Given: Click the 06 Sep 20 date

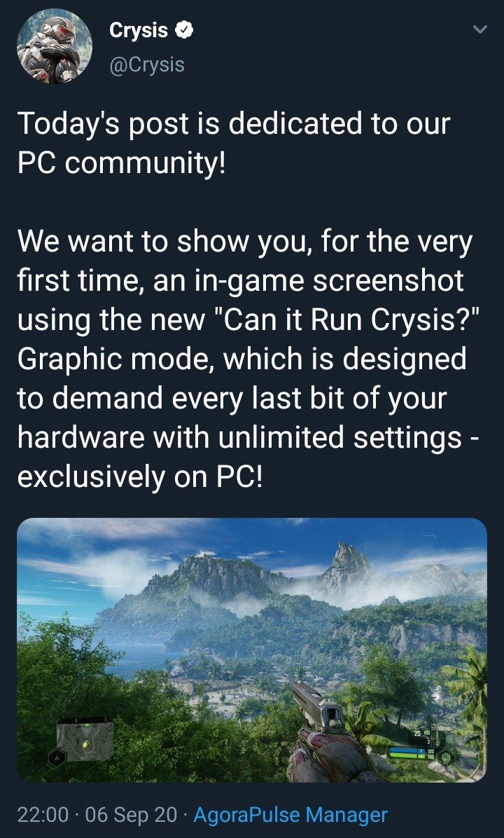Looking at the screenshot, I should (130, 814).
